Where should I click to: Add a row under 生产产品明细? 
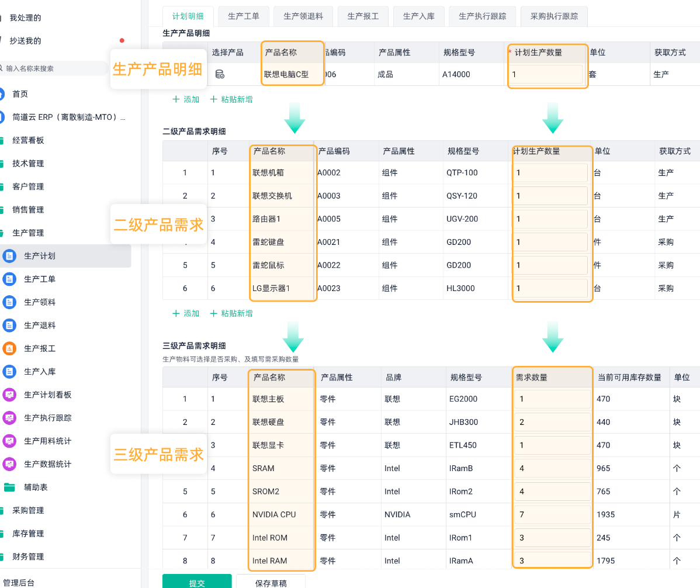click(186, 99)
